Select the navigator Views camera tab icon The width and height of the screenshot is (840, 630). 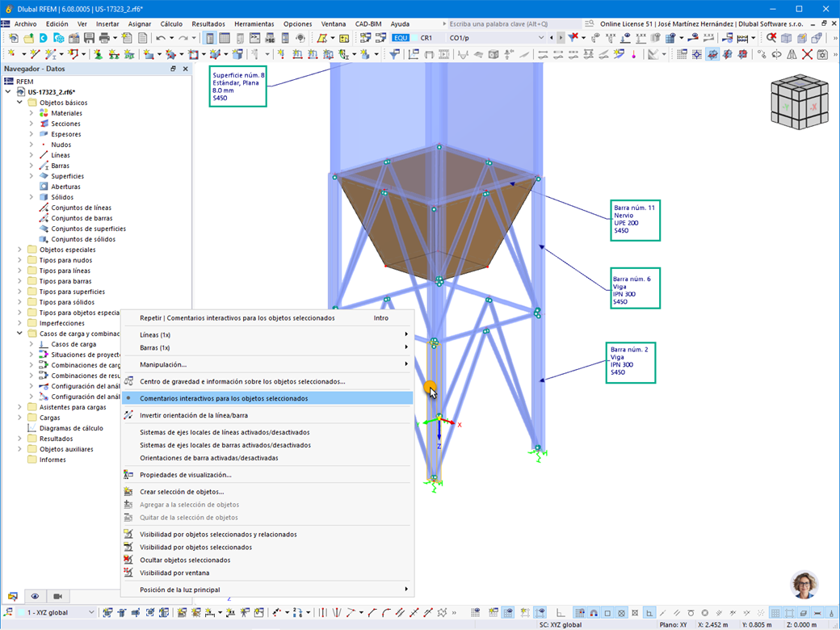click(58, 596)
